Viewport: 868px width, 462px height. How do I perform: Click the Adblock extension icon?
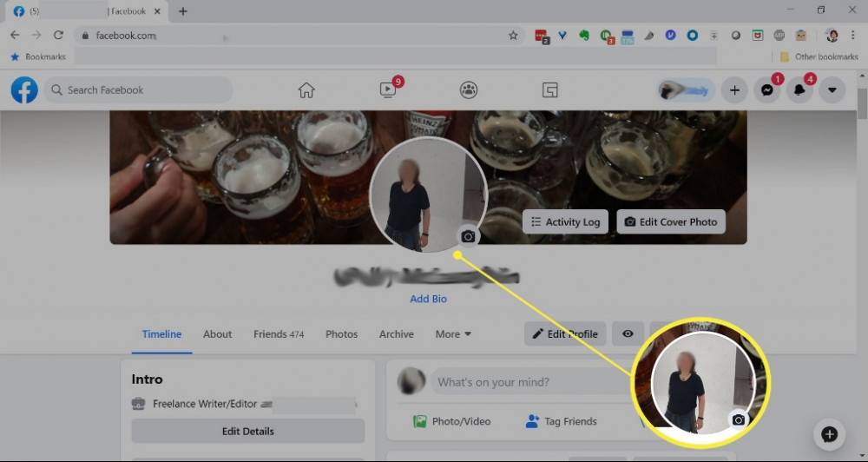779,36
